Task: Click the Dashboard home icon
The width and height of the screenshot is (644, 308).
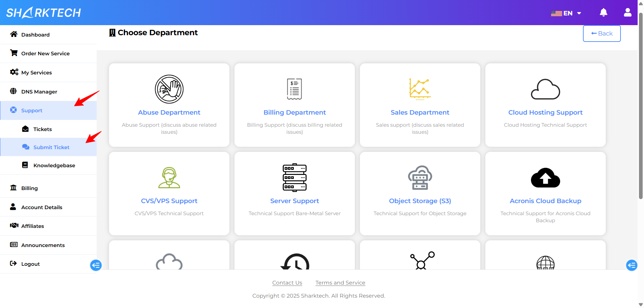Action: [14, 34]
